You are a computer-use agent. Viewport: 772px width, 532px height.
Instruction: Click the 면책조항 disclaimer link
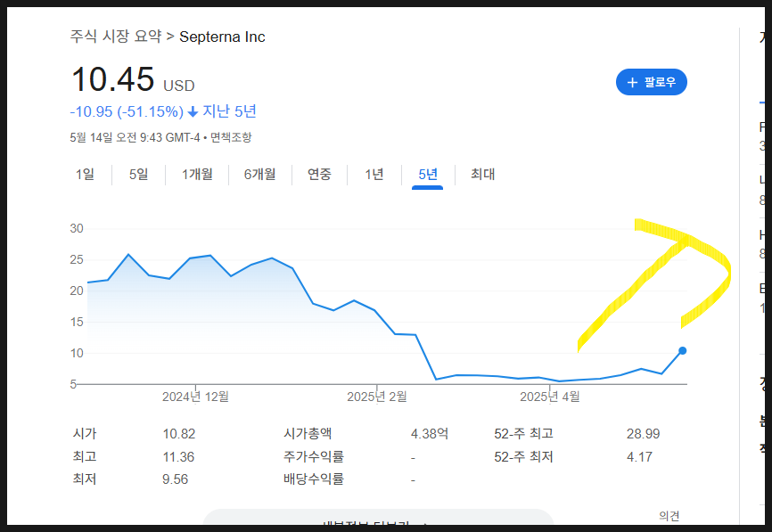(x=231, y=137)
